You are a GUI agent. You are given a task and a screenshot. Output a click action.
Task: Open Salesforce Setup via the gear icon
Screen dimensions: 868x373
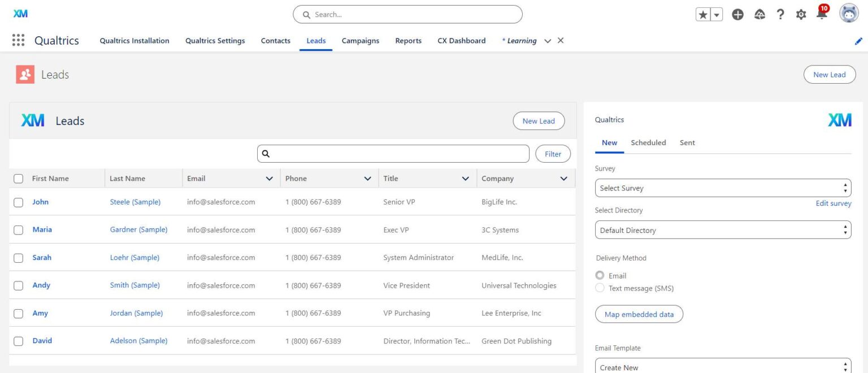[801, 14]
